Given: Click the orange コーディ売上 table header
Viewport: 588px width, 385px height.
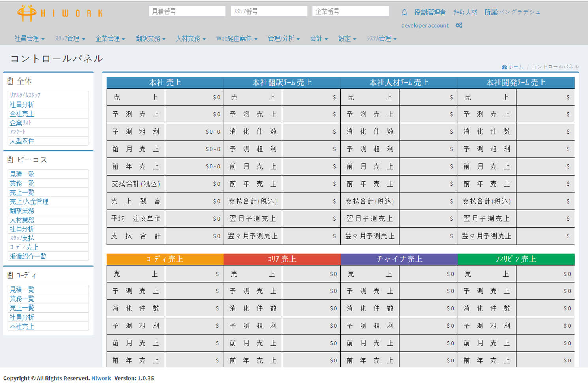Looking at the screenshot, I should point(165,259).
